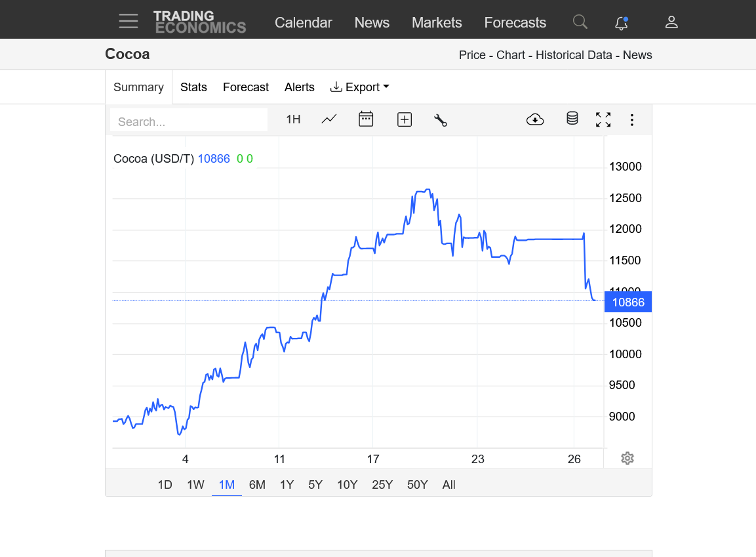Select the 1Y time range
This screenshot has height=557, width=756.
point(287,485)
